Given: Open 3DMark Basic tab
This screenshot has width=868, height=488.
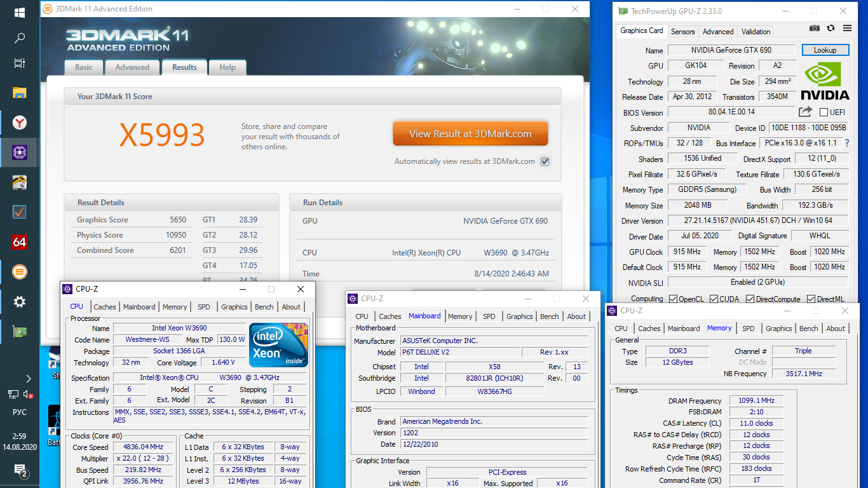Looking at the screenshot, I should [84, 67].
